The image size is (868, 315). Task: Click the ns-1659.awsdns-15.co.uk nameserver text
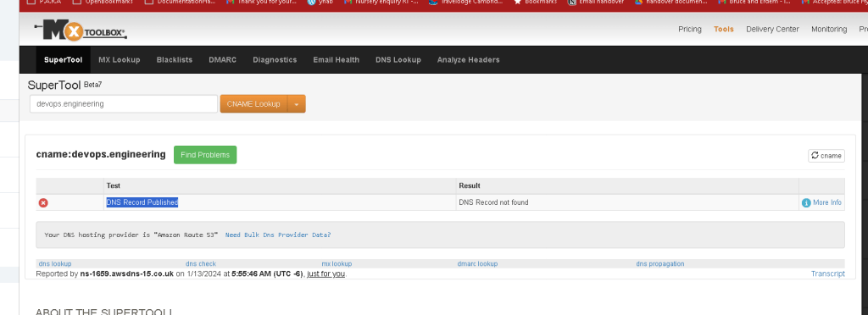click(127, 274)
